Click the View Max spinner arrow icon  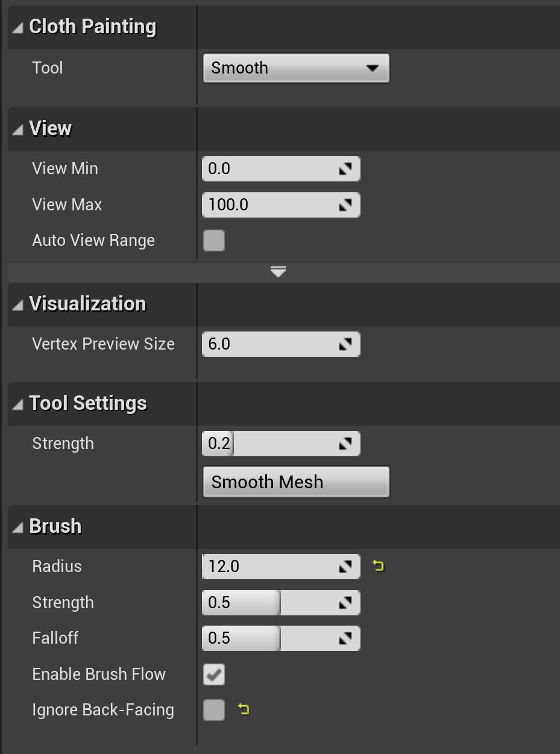345,205
